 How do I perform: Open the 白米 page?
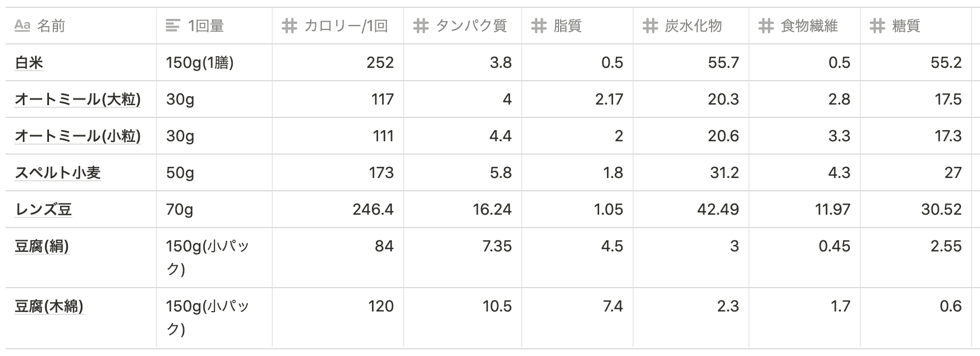pos(29,63)
